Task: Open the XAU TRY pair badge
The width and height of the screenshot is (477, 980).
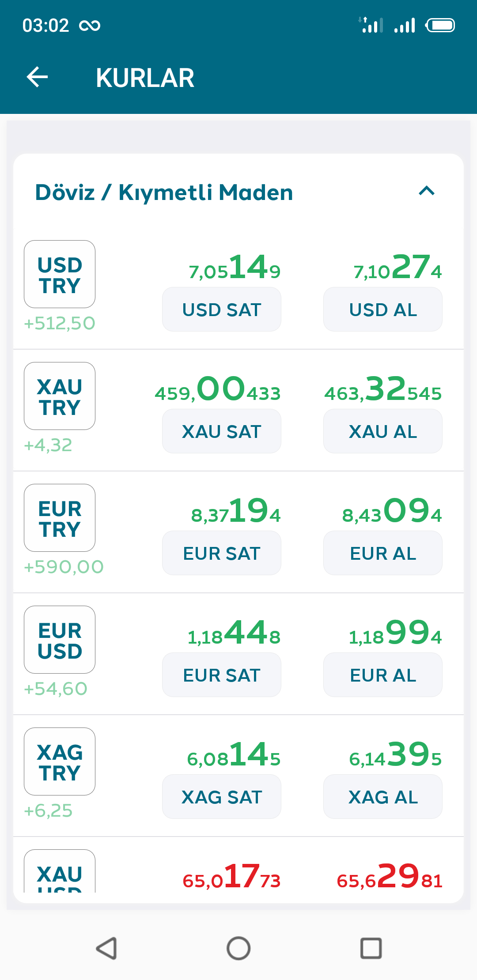Action: pos(60,396)
